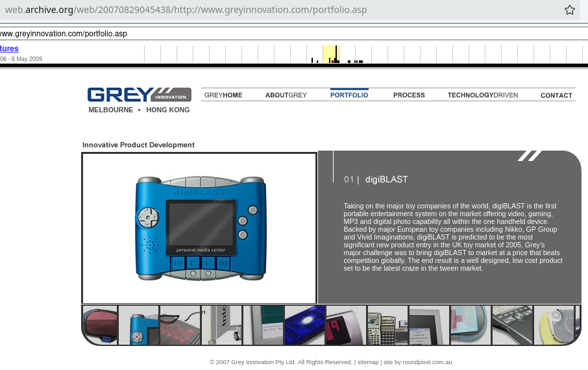Image resolution: width=588 pixels, height=370 pixels.
Task: Open the PROCESS page
Action: point(409,95)
